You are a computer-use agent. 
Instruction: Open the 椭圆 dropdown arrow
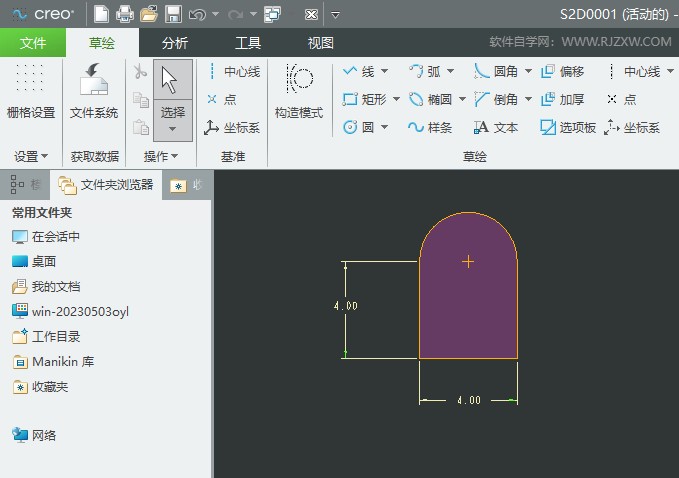tap(462, 100)
